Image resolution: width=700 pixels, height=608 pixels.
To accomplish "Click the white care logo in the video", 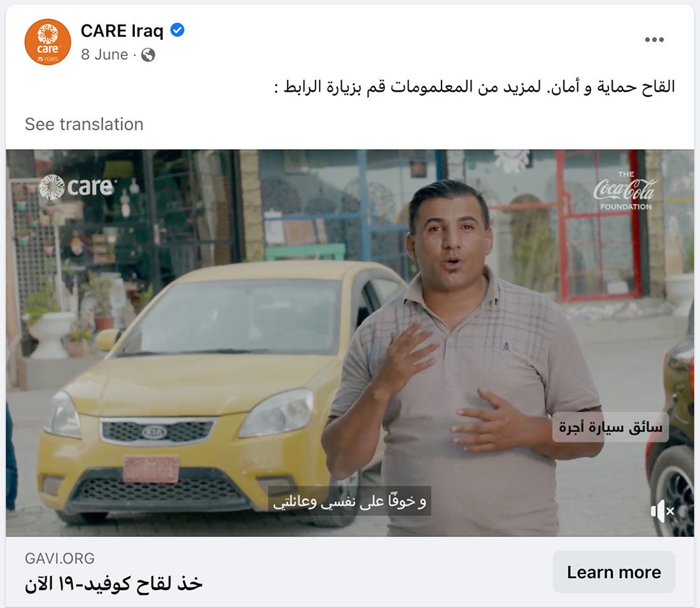I will 76,187.
